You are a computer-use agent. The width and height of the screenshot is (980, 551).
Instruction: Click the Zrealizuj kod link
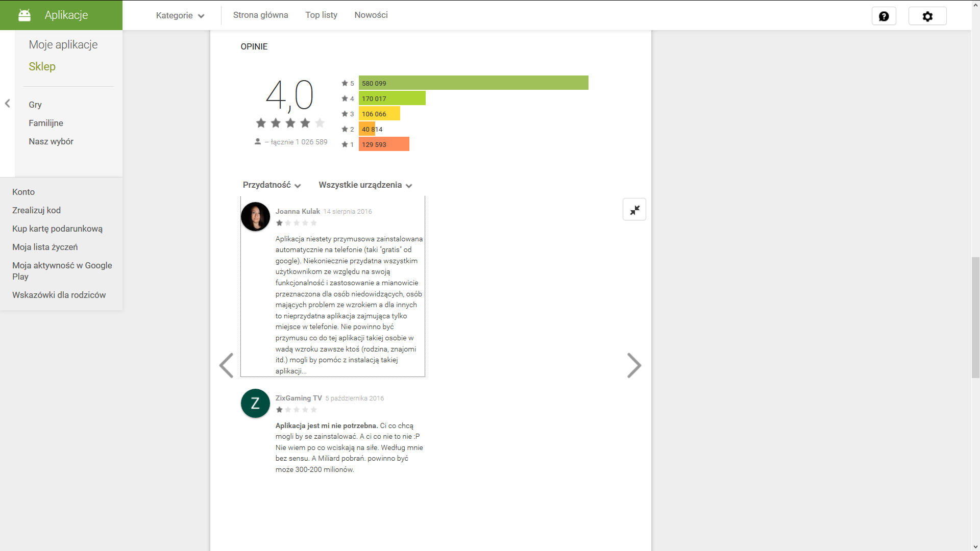[x=36, y=210]
